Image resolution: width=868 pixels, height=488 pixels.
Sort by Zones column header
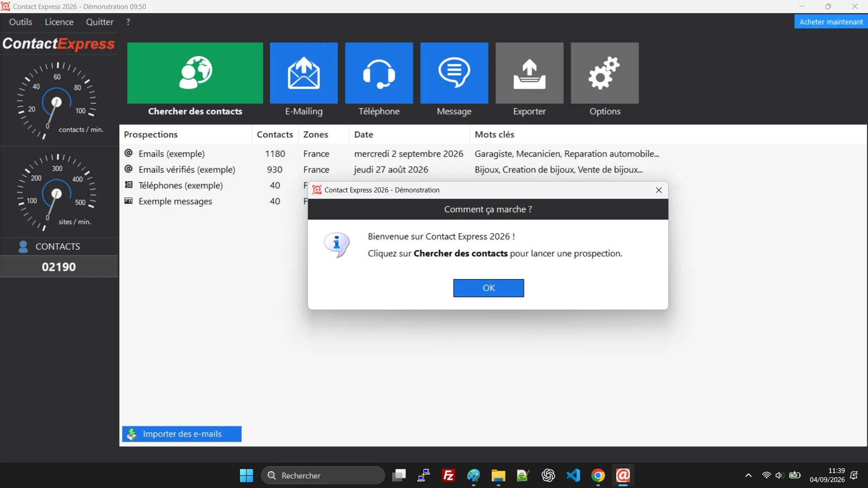pyautogui.click(x=324, y=134)
